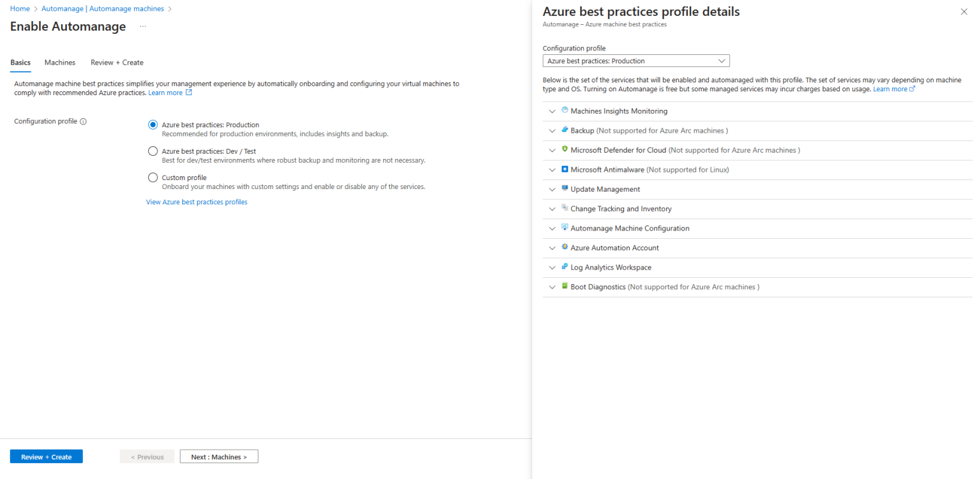This screenshot has height=479, width=980.
Task: Choose the Custom profile option
Action: [152, 177]
